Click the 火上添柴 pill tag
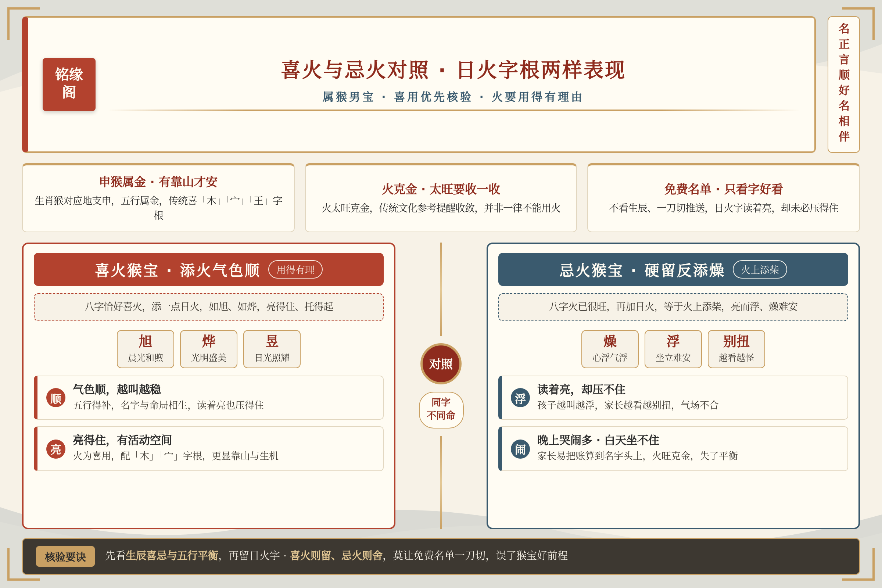Viewport: 882px width, 588px height. 760,270
